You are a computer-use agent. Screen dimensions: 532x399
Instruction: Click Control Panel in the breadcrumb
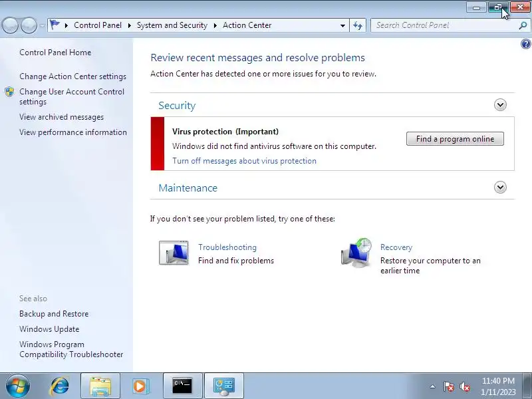click(98, 25)
